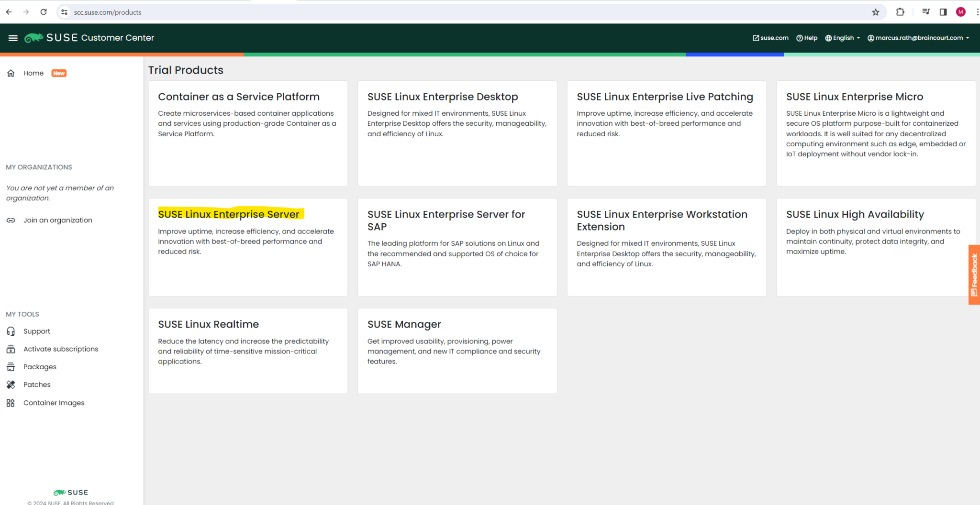Select the Home icon in the sidebar
This screenshot has height=505, width=980.
pos(11,73)
